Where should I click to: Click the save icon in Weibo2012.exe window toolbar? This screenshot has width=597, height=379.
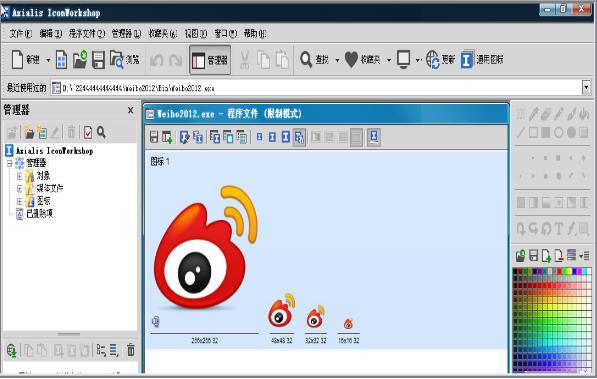coord(154,137)
